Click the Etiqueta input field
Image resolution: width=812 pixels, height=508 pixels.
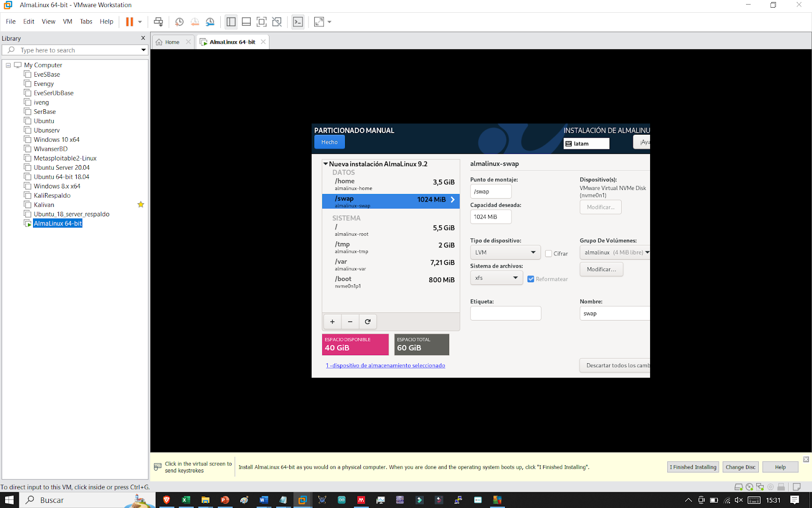tap(505, 313)
